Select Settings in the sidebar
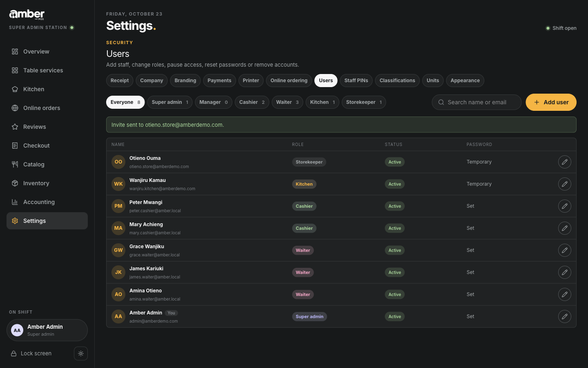Viewport: 588px width, 368px height. [47, 221]
